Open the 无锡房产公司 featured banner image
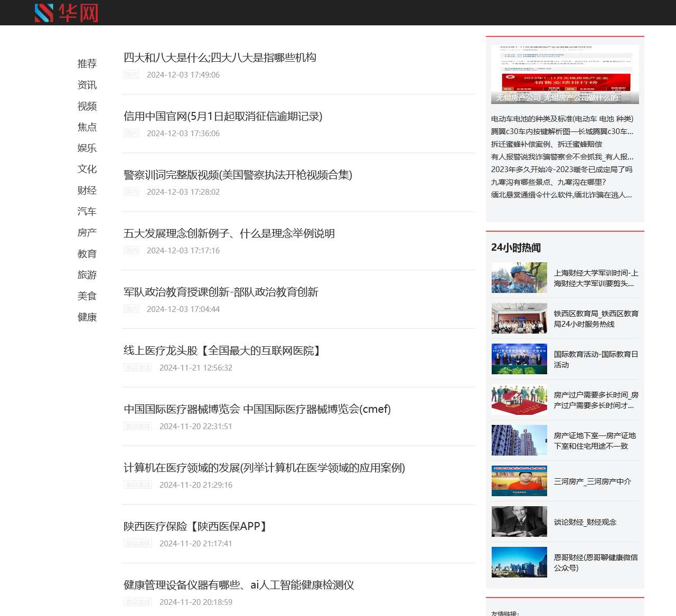The width and height of the screenshot is (676, 616). [x=565, y=74]
